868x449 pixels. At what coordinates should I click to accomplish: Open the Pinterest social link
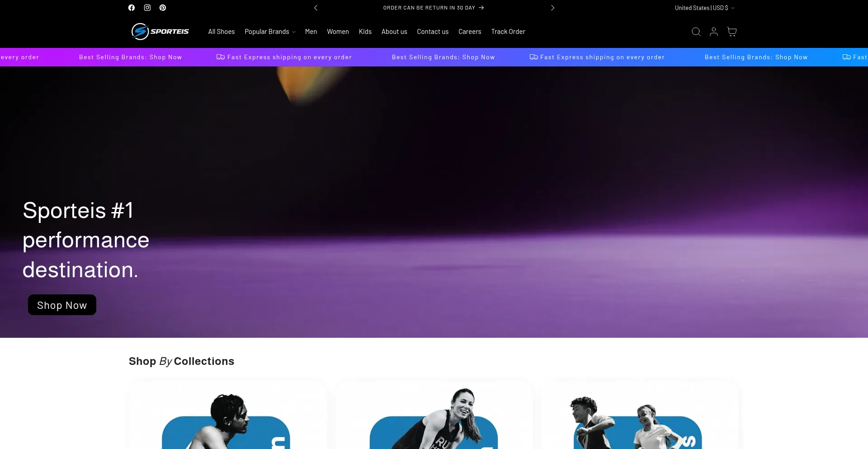point(163,8)
